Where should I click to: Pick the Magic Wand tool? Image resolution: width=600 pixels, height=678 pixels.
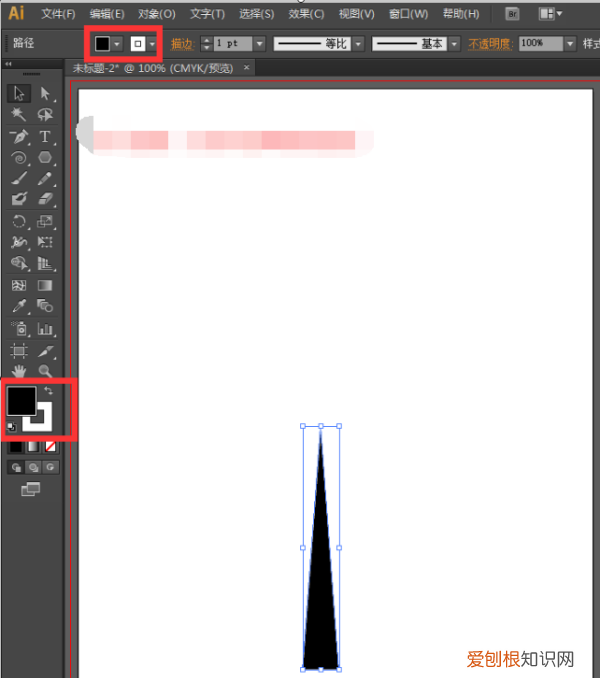(18, 115)
